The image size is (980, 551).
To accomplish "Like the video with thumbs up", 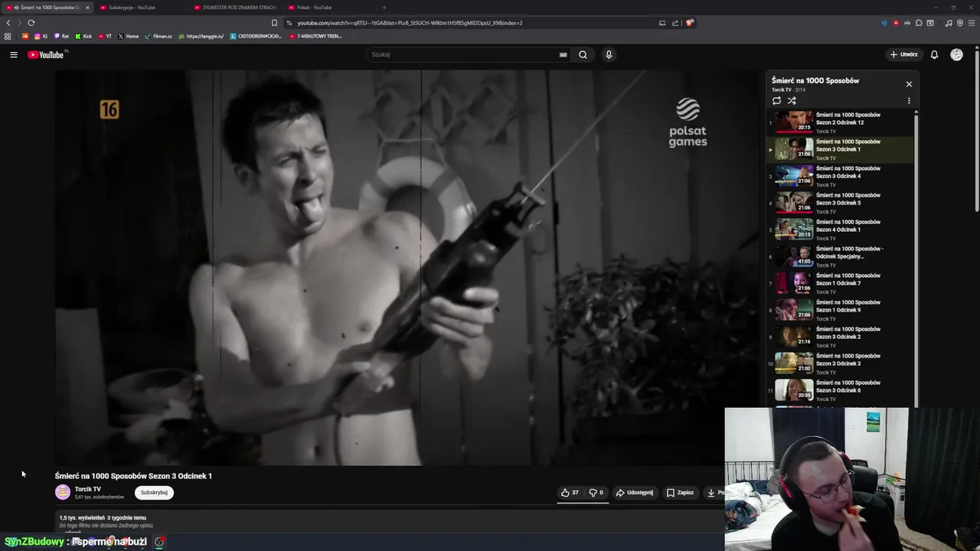I will (570, 493).
